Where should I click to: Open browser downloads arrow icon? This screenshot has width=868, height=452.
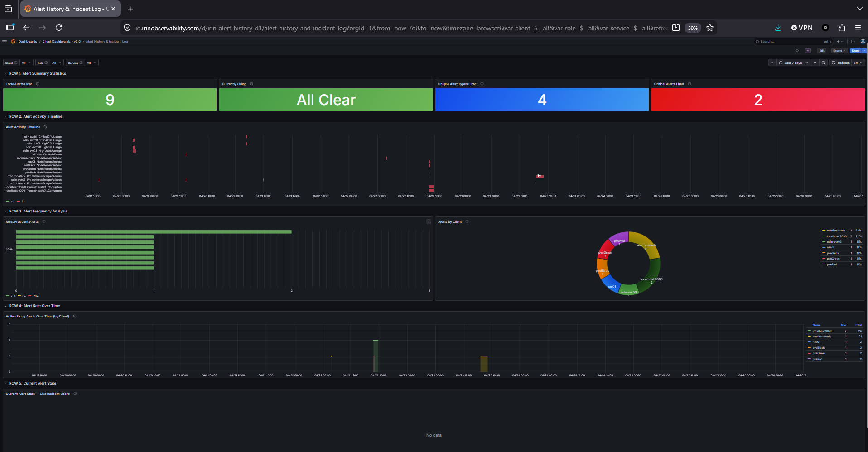pyautogui.click(x=778, y=28)
